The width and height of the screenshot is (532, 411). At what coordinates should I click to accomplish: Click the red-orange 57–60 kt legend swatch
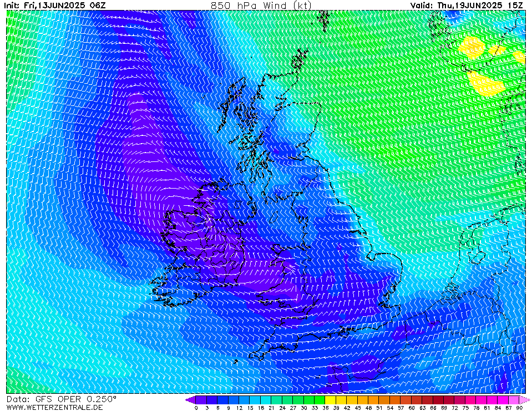click(407, 399)
